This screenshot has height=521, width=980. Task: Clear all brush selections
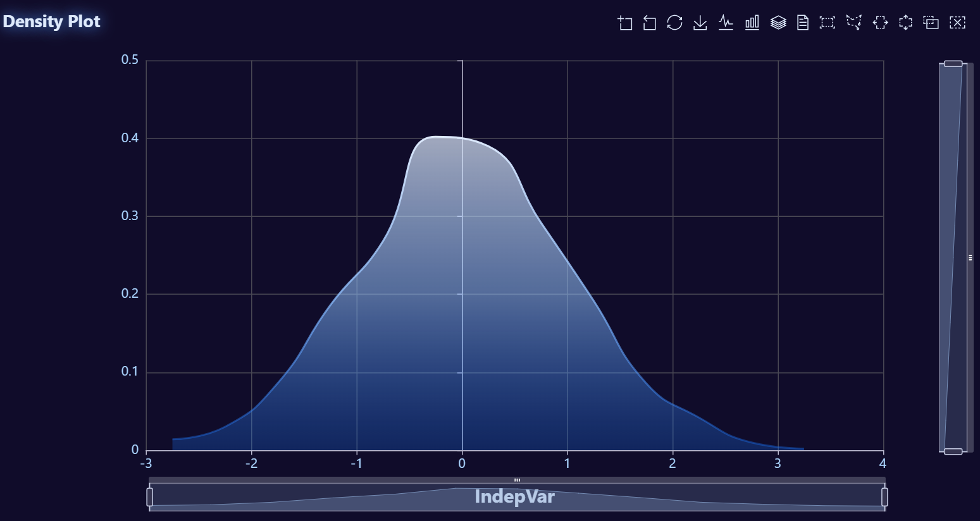958,23
